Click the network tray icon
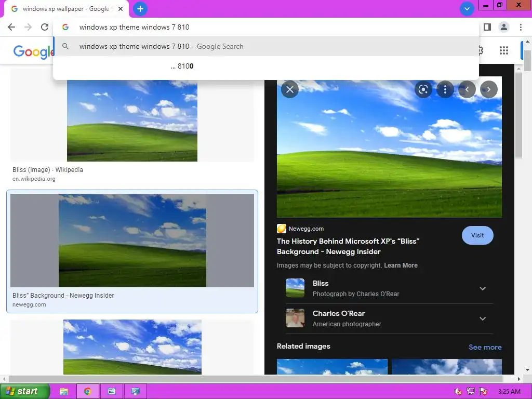 click(x=470, y=392)
